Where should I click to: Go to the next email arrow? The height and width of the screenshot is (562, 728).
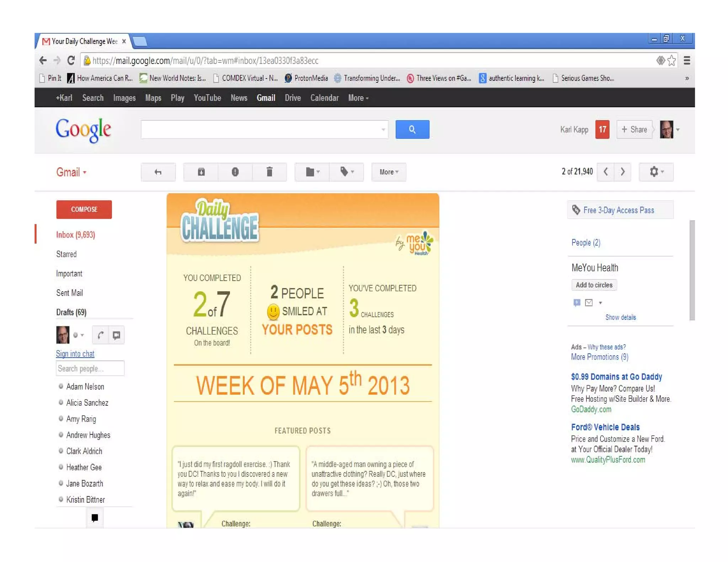coord(622,172)
